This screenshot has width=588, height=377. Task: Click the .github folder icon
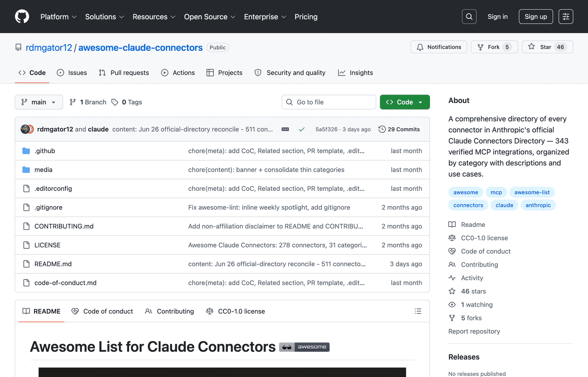(x=26, y=151)
